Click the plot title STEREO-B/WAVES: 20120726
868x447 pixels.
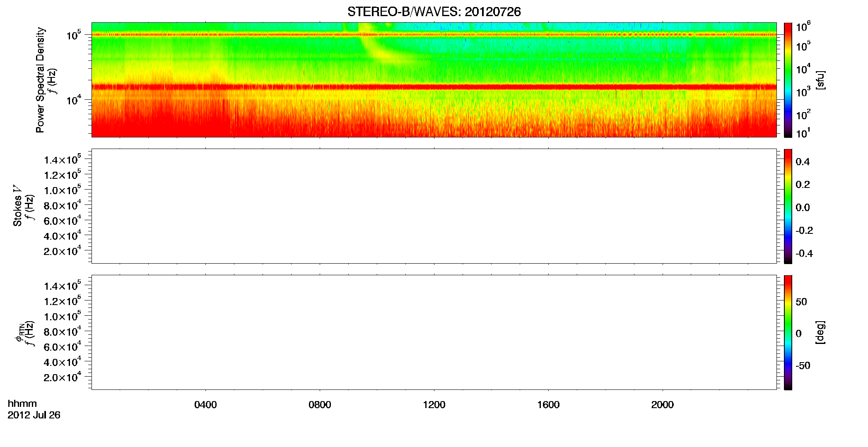[x=434, y=12]
